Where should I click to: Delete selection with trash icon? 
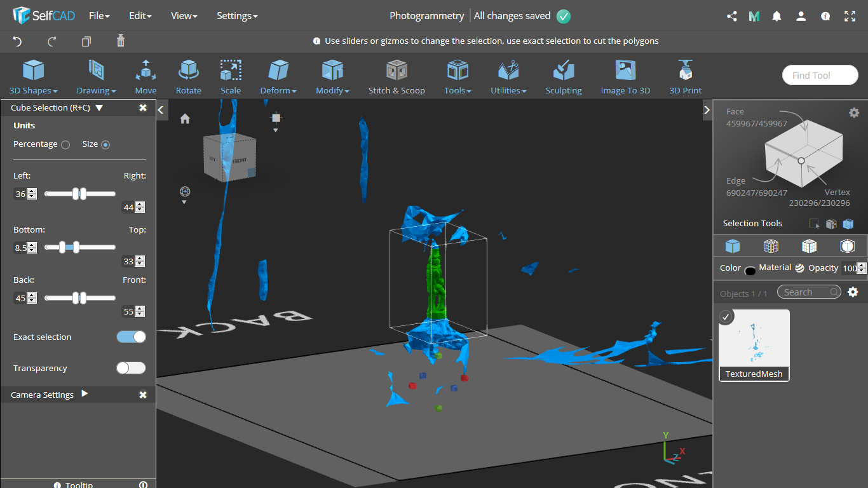(121, 41)
